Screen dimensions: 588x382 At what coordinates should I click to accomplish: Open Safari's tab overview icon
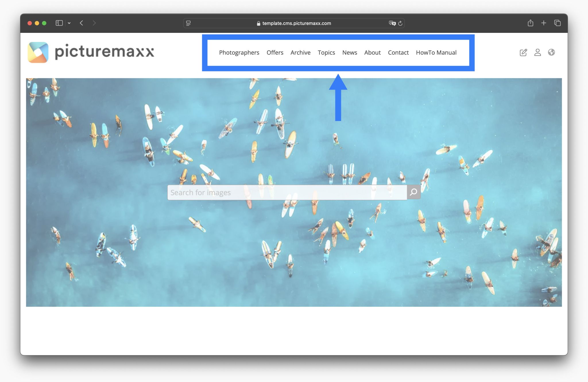click(x=557, y=23)
